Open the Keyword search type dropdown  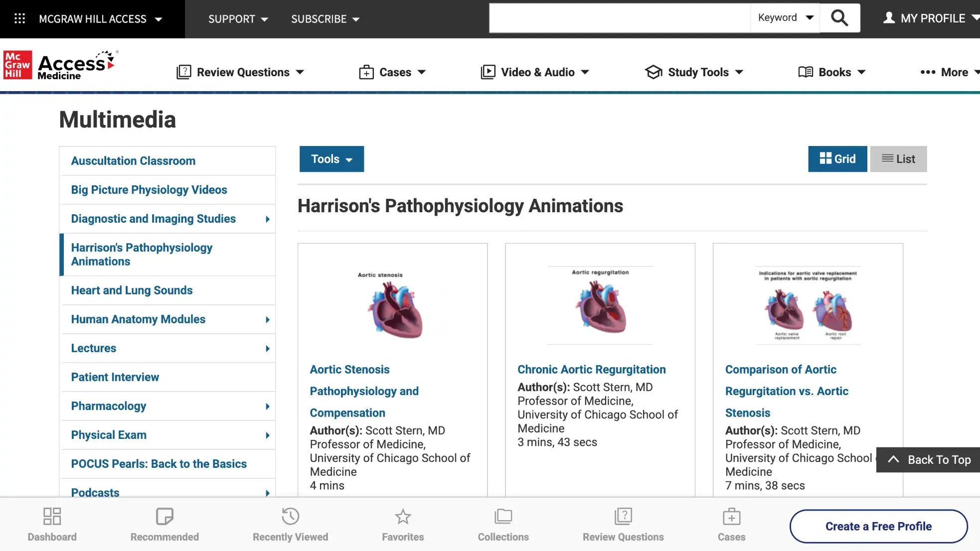pos(784,17)
